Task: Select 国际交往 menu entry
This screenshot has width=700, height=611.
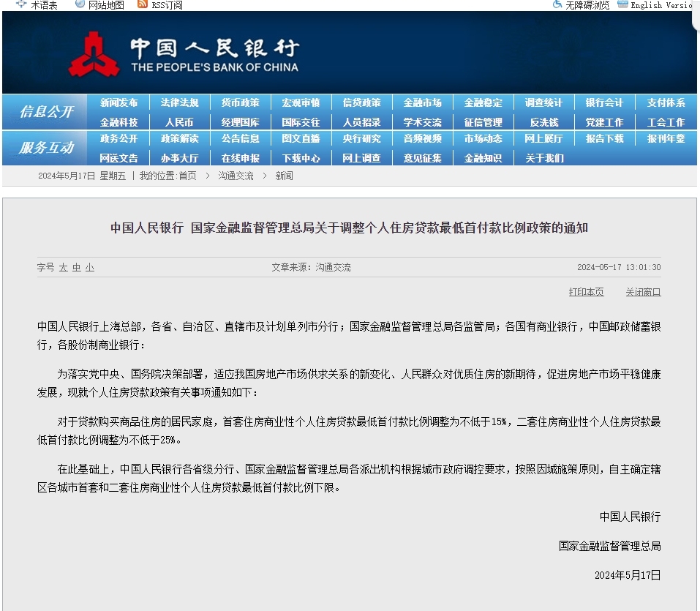Action: (x=301, y=122)
